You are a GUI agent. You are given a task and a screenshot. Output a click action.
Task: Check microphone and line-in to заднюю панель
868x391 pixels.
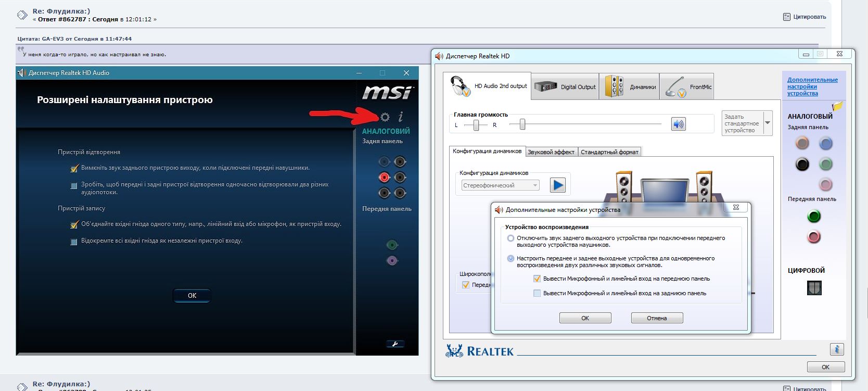point(537,293)
